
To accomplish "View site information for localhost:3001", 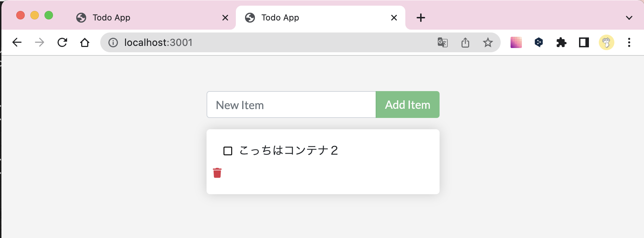I will point(113,43).
